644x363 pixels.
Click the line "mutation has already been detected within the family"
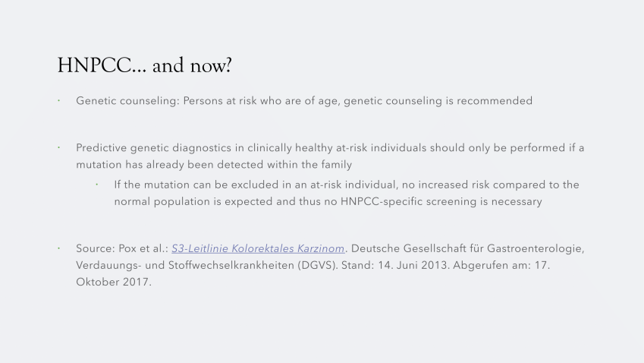tap(214, 165)
